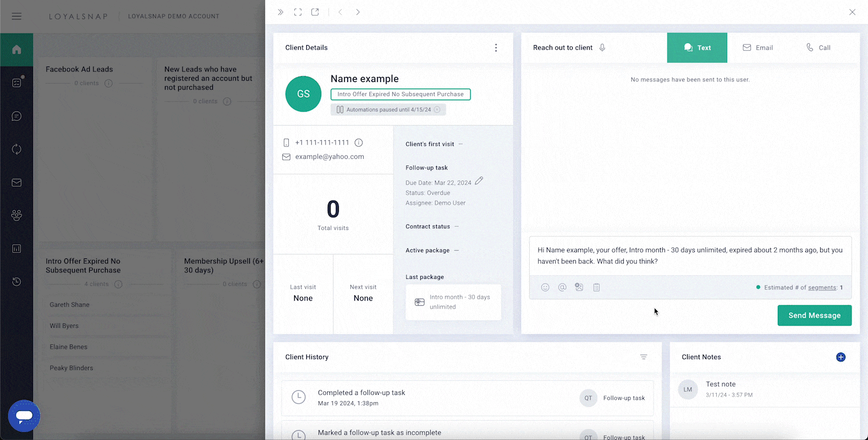
Task: Switch to the Text tab
Action: coord(697,48)
